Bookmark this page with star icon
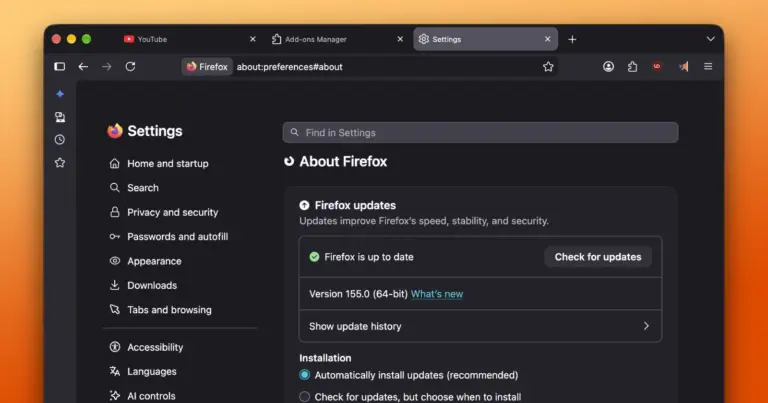The height and width of the screenshot is (403, 768). click(548, 67)
